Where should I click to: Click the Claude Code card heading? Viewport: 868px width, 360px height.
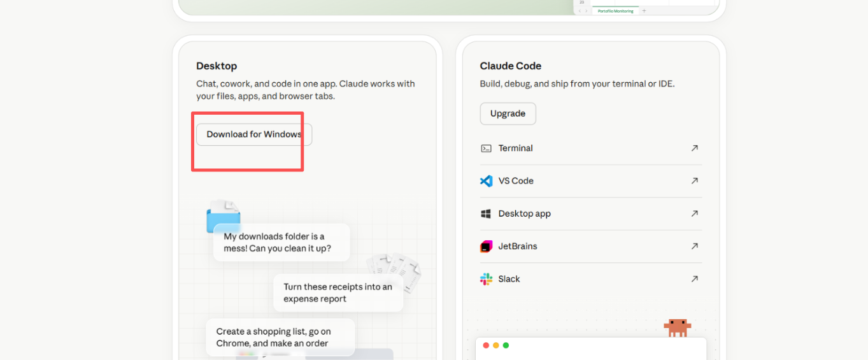511,66
